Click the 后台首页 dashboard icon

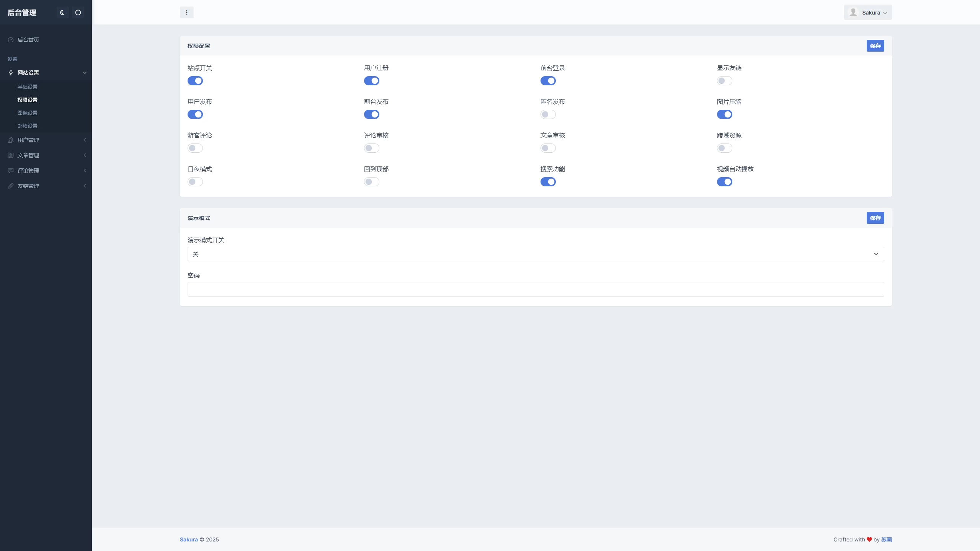point(11,40)
